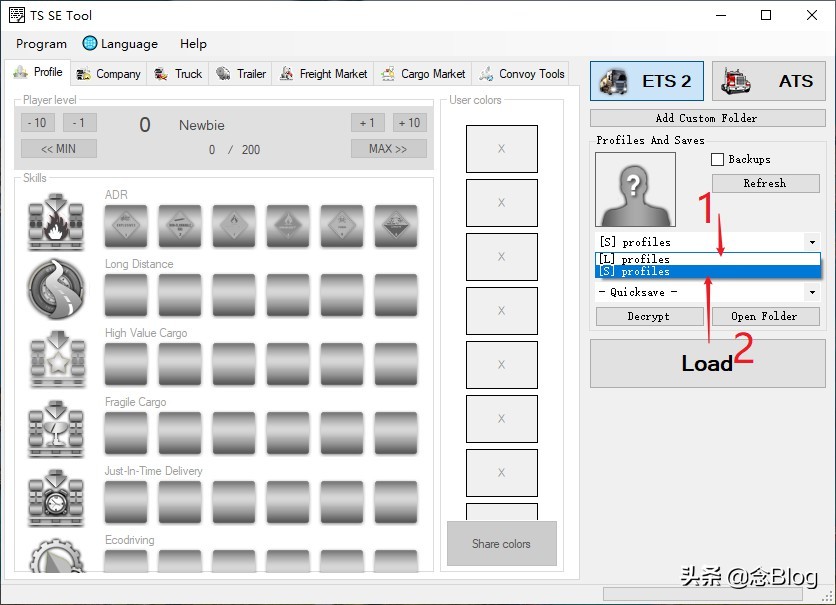Click the globe Language menu icon

[x=90, y=44]
